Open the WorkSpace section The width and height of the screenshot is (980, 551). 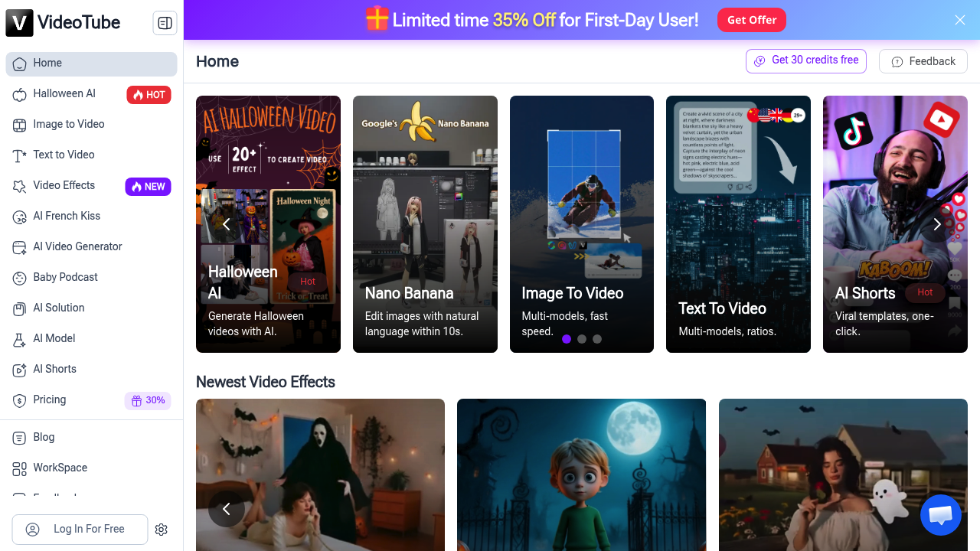click(x=60, y=468)
